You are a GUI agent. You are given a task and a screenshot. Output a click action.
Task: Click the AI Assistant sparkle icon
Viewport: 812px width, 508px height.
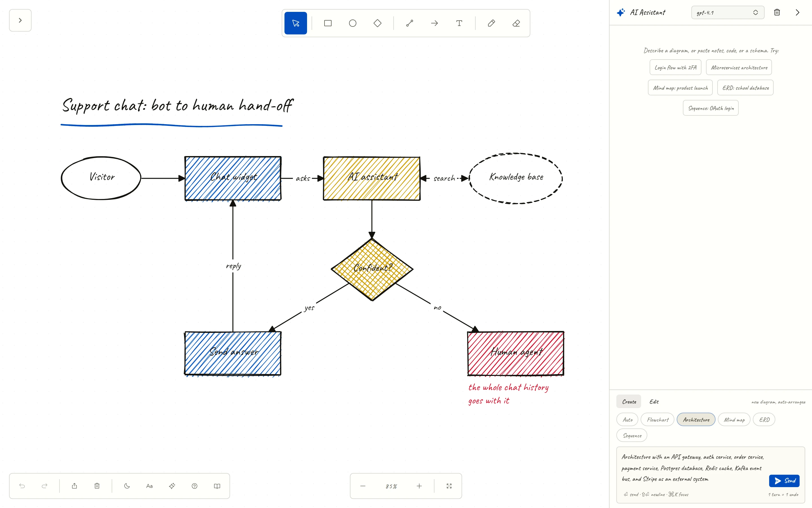pyautogui.click(x=621, y=12)
